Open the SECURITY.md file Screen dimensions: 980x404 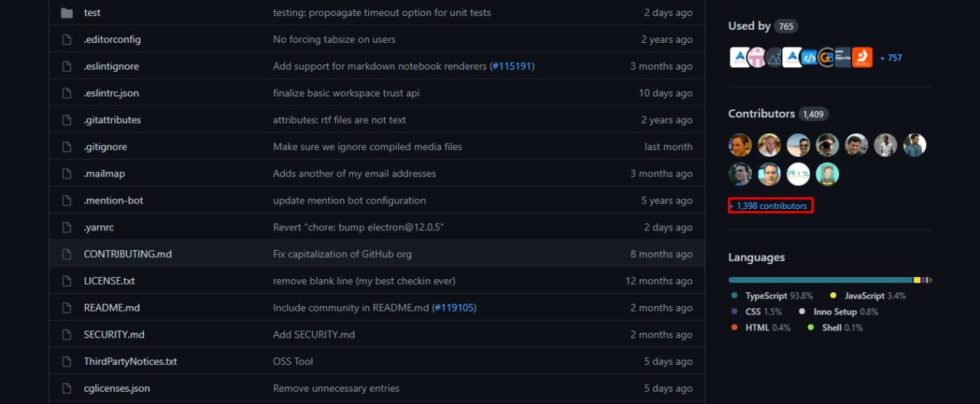pos(114,334)
